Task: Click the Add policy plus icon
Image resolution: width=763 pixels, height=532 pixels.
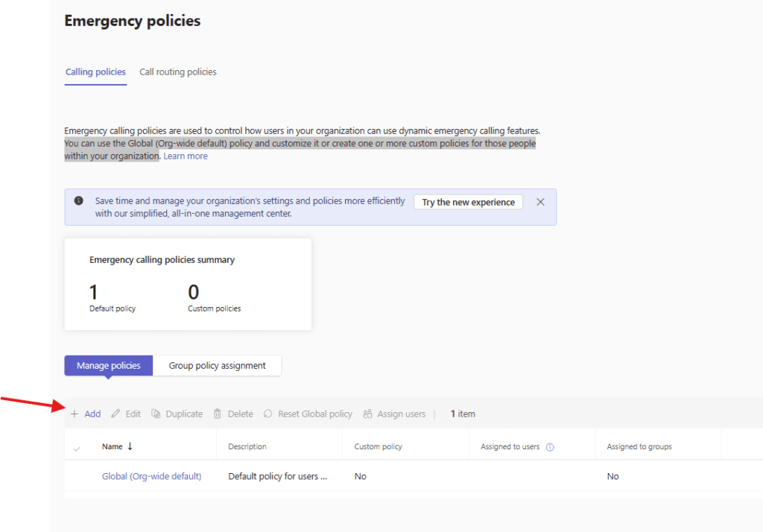Action: pos(75,414)
